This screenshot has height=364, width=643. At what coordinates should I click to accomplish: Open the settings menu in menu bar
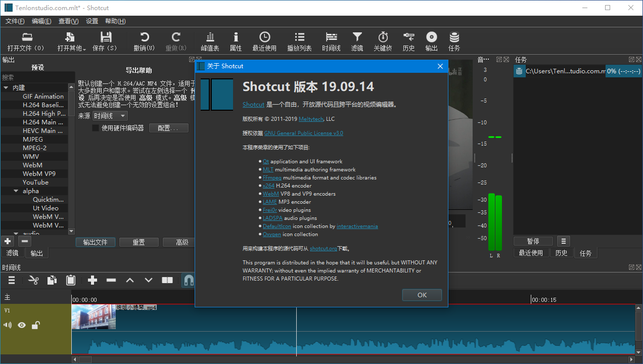pyautogui.click(x=92, y=21)
